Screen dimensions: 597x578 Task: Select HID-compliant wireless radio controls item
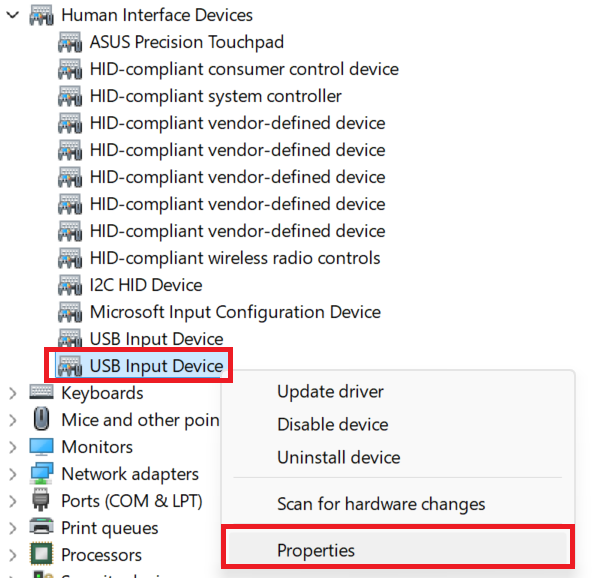(x=235, y=258)
